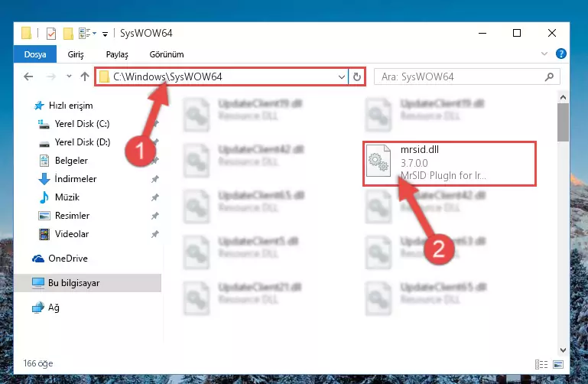
Task: Switch to the Giriş ribbon tab
Action: click(76, 54)
